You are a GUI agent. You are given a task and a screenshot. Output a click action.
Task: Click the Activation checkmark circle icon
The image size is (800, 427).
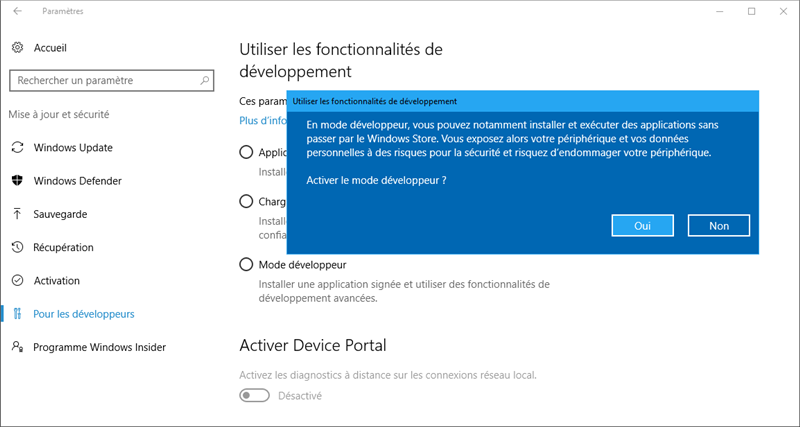point(17,281)
